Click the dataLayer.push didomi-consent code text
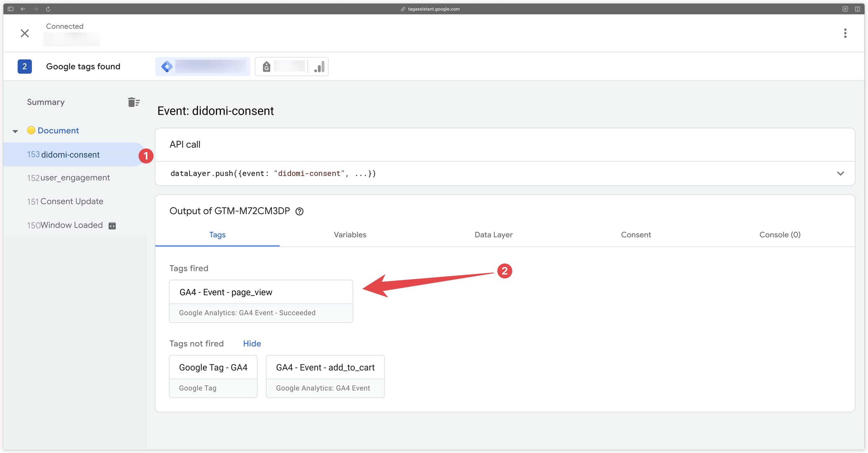 [x=273, y=174]
